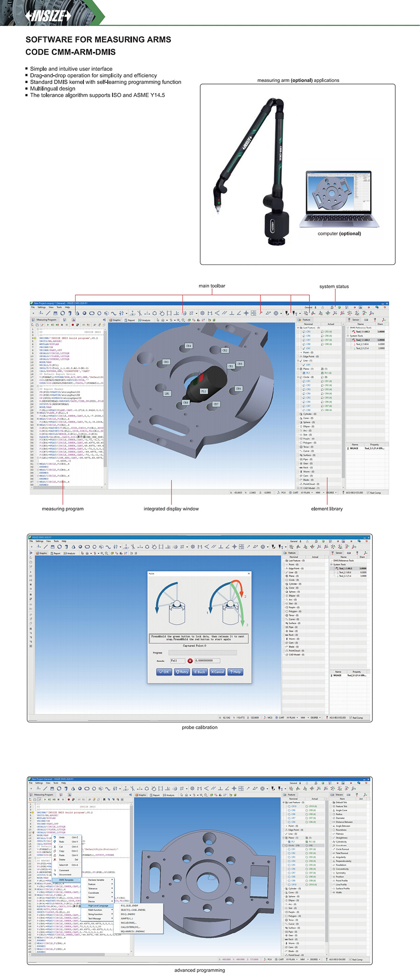This screenshot has height=980, width=420.
Task: Expand the Math function submenu
Action: 95,910
